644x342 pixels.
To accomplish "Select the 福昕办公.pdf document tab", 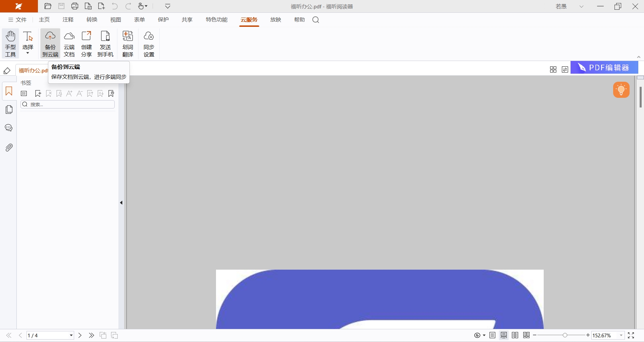I will [33, 70].
